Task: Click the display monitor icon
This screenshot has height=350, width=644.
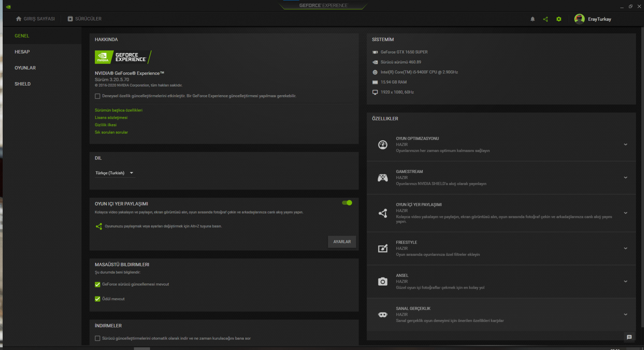Action: [x=375, y=92]
